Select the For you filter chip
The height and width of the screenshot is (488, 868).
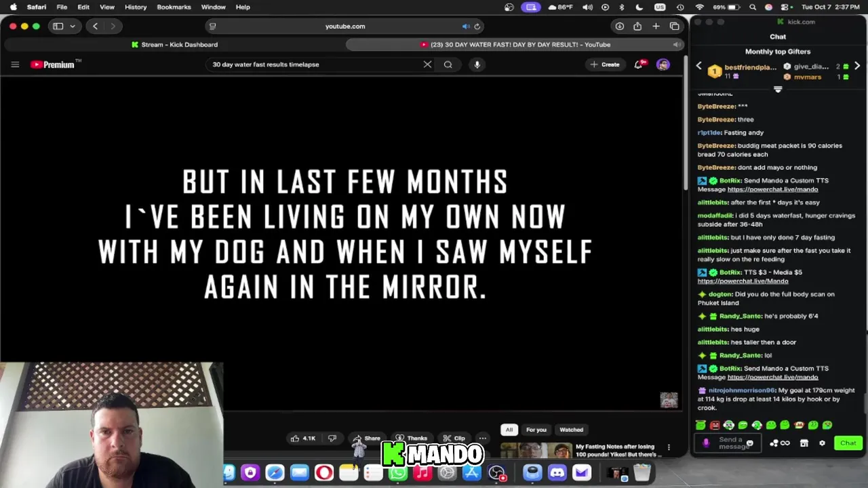click(536, 430)
